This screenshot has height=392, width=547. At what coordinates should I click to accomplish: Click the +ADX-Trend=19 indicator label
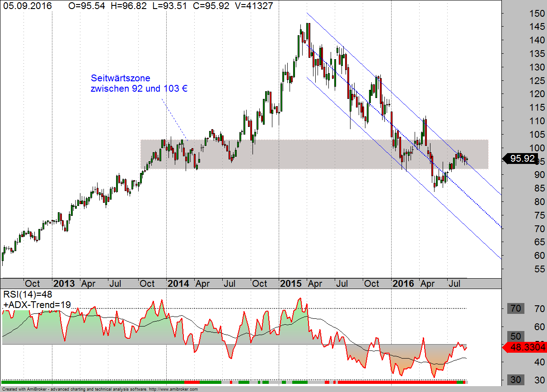coord(37,305)
